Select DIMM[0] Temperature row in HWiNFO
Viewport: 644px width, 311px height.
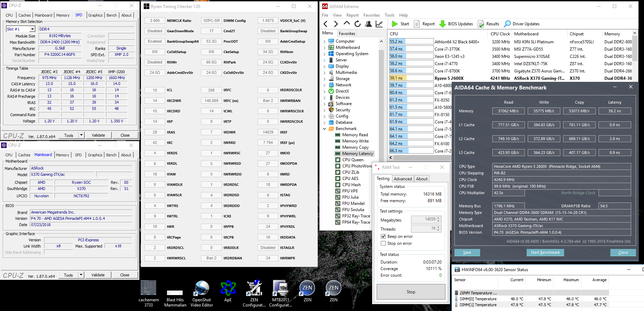[x=531, y=299]
